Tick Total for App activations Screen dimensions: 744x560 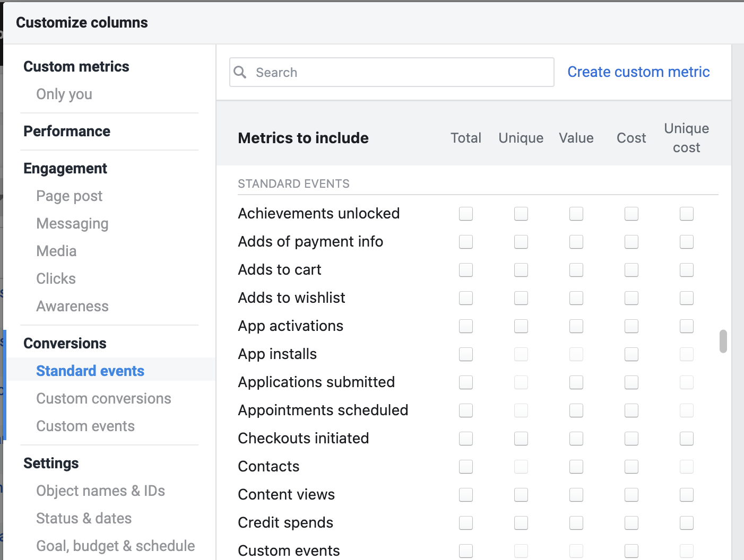tap(466, 326)
